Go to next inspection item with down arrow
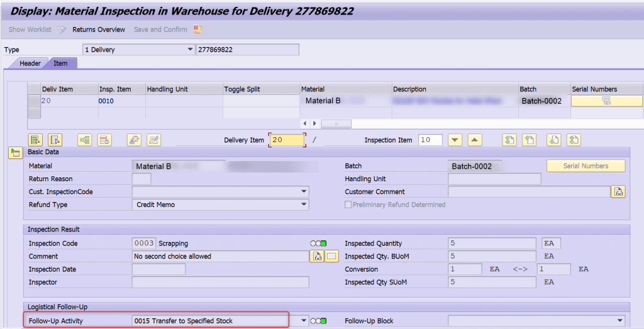Viewport: 644px width, 329px height. (455, 140)
